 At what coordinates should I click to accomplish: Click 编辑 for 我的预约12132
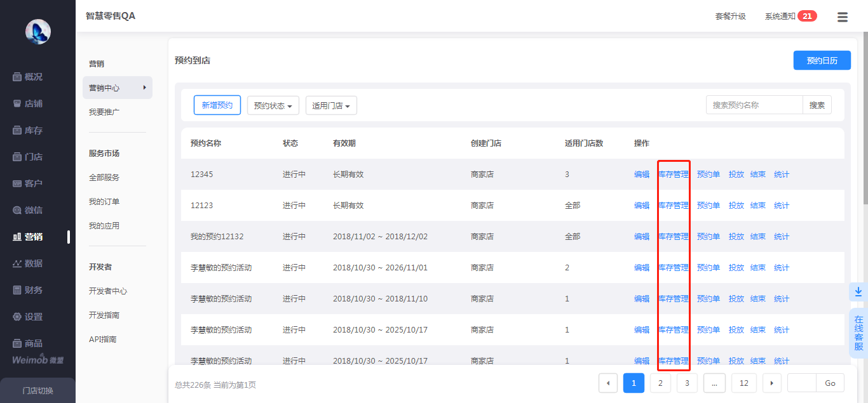pyautogui.click(x=642, y=237)
